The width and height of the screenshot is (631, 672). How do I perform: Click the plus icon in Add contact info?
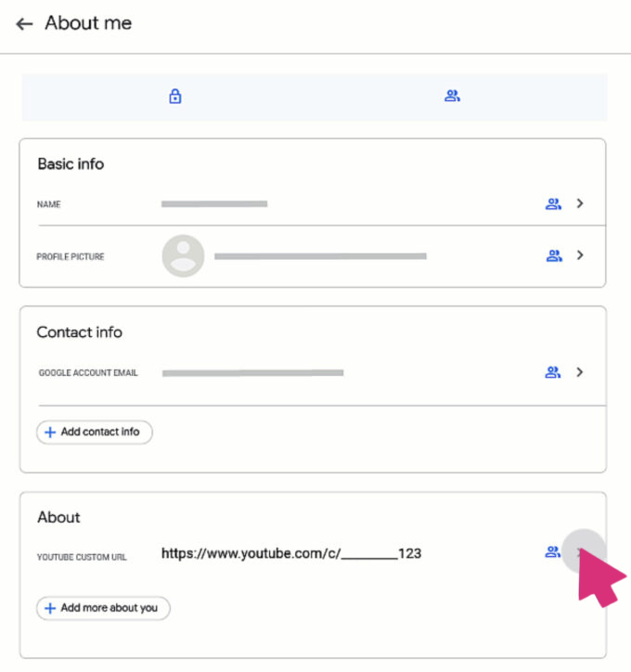(x=50, y=432)
